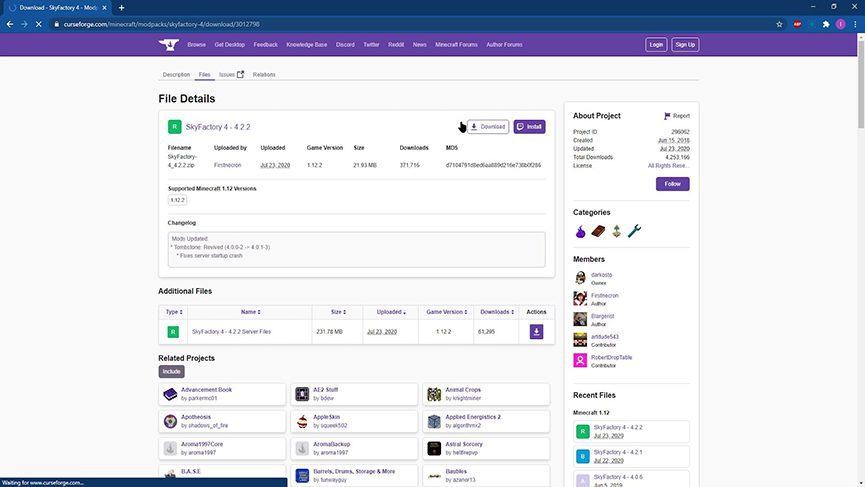Viewport: 865px width, 487px height.
Task: Open Bargerist's member avatar
Action: 580,319
